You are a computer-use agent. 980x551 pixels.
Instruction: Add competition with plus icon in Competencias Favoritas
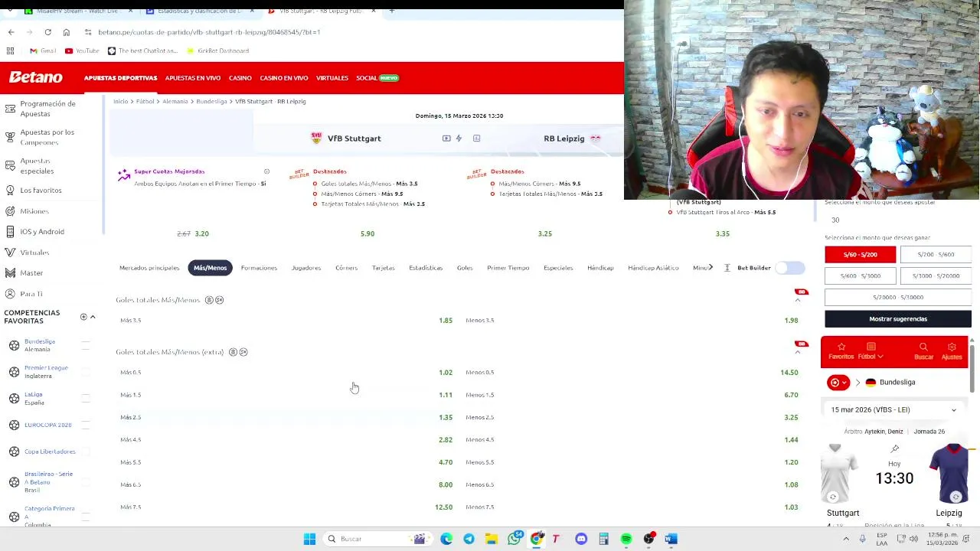(83, 317)
